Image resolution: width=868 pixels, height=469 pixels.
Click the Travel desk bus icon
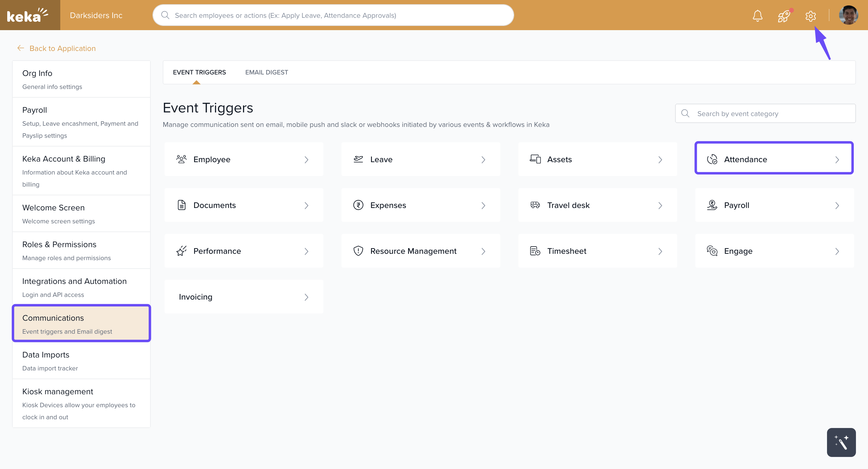click(535, 205)
